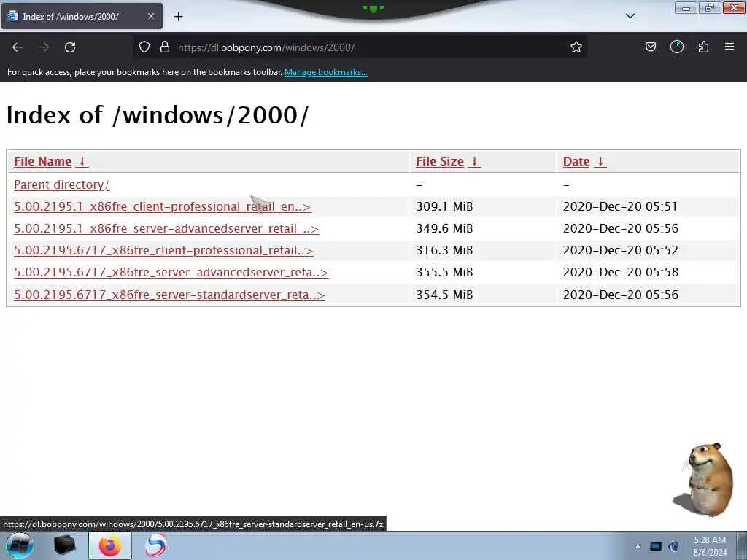Open the round toolbar icon beside Pocket

pos(676,47)
